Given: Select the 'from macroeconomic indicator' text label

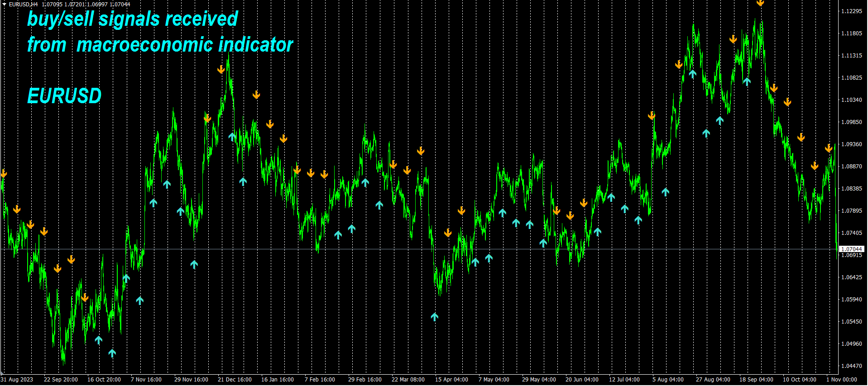Looking at the screenshot, I should pos(160,45).
